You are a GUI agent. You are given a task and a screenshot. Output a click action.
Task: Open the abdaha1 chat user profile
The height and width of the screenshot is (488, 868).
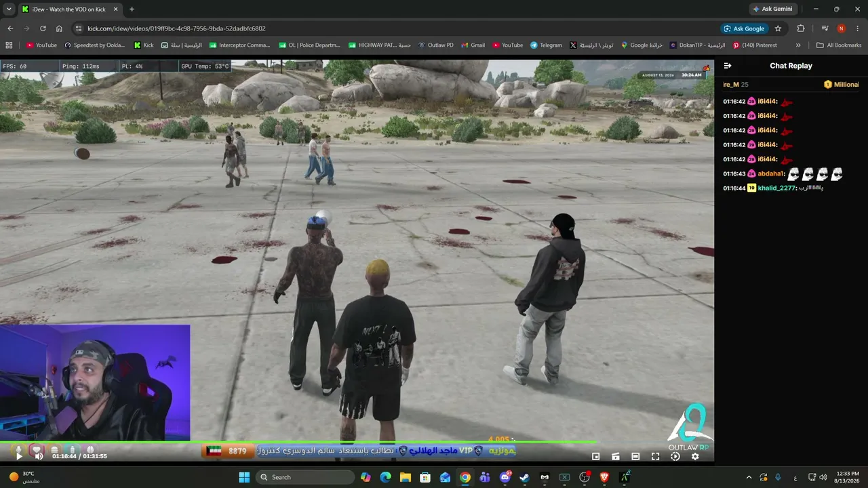pos(771,174)
